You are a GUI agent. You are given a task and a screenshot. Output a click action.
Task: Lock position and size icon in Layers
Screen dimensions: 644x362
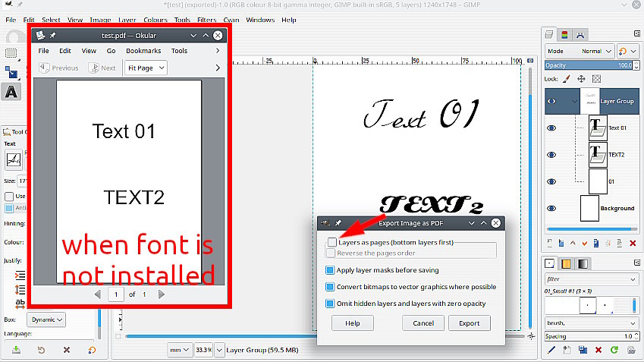pos(581,79)
